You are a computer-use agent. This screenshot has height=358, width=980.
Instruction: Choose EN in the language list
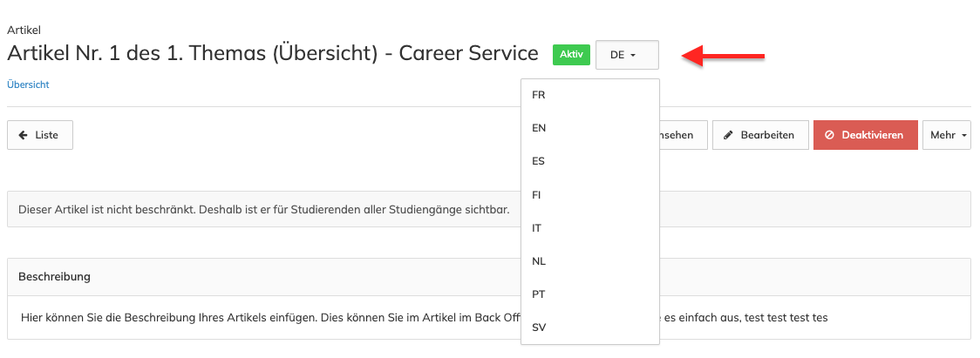(x=539, y=128)
